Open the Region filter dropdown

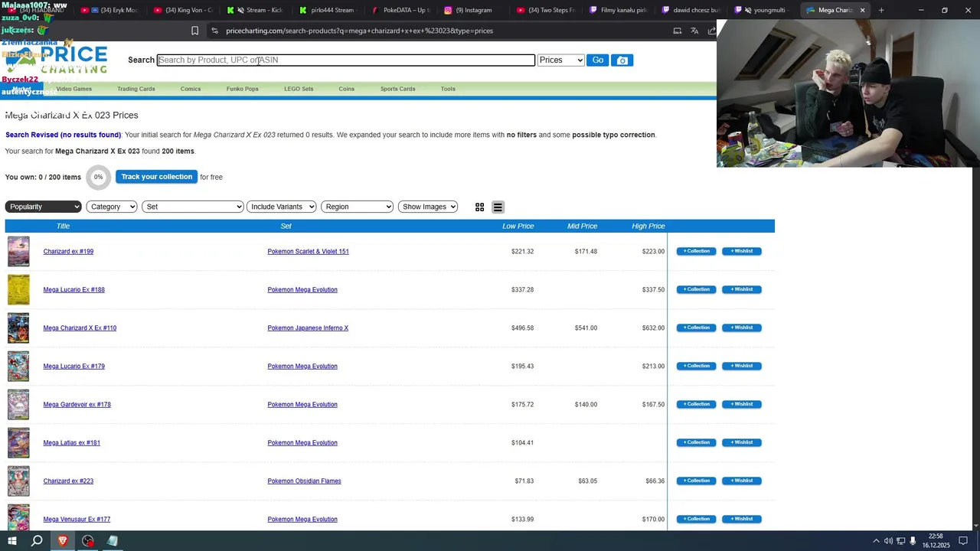point(358,207)
